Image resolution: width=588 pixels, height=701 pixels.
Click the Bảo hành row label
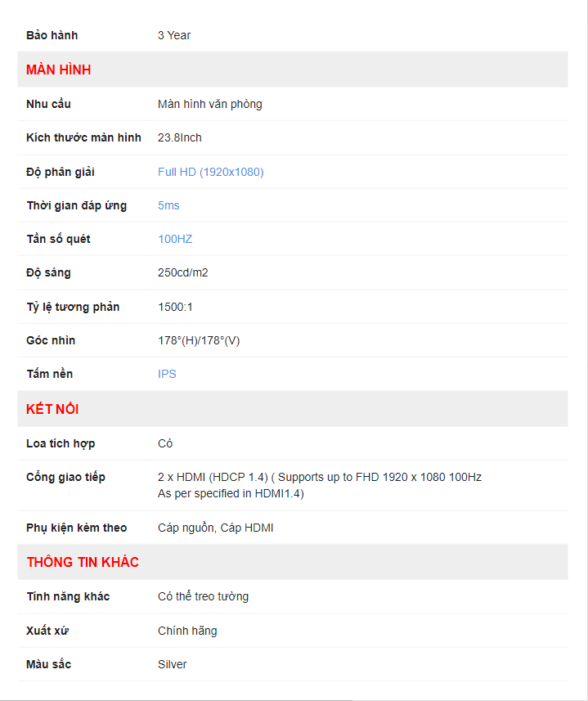[x=52, y=35]
